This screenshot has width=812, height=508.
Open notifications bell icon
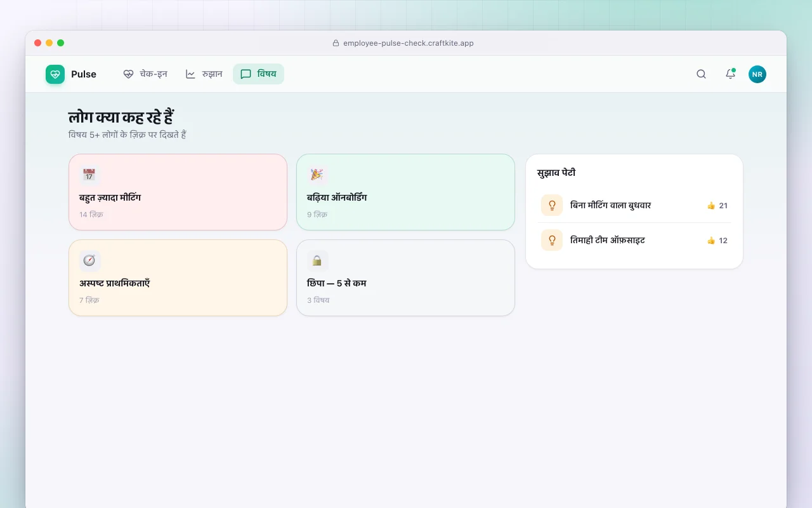pos(730,74)
